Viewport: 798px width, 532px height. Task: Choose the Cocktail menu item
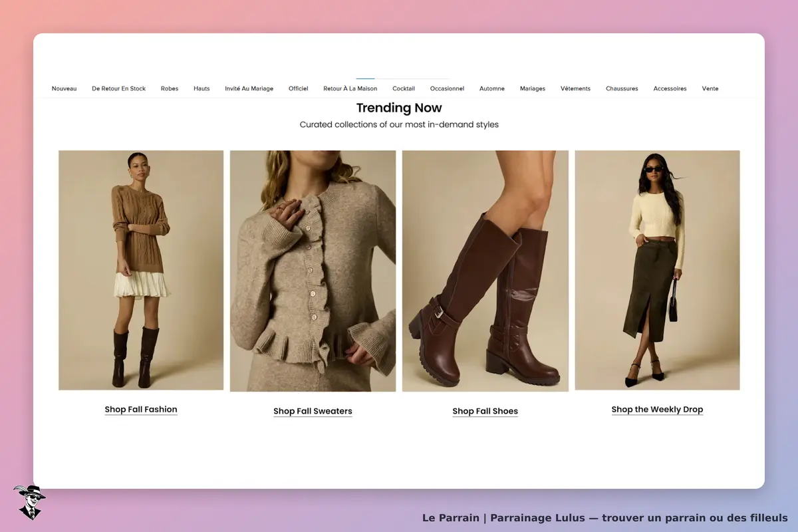pos(404,88)
